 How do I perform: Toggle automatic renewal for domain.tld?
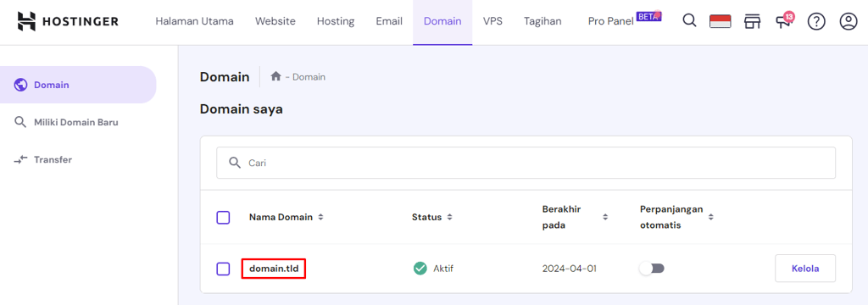[x=652, y=269]
